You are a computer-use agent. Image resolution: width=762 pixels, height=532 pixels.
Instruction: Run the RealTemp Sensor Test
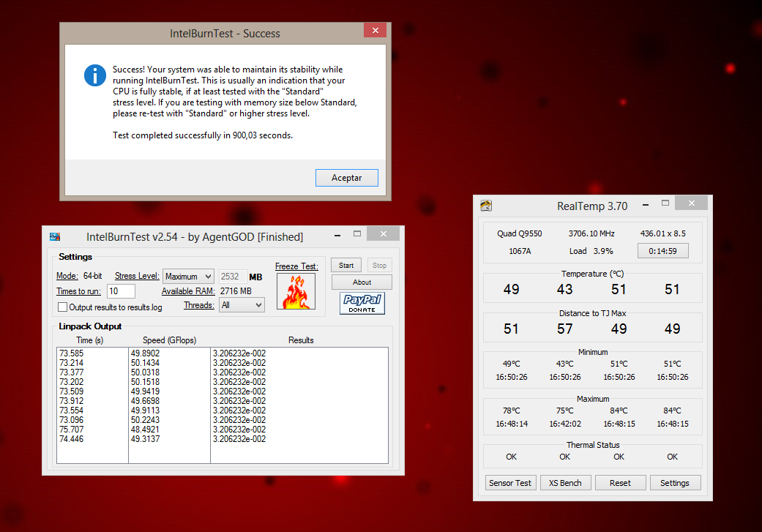pos(511,483)
